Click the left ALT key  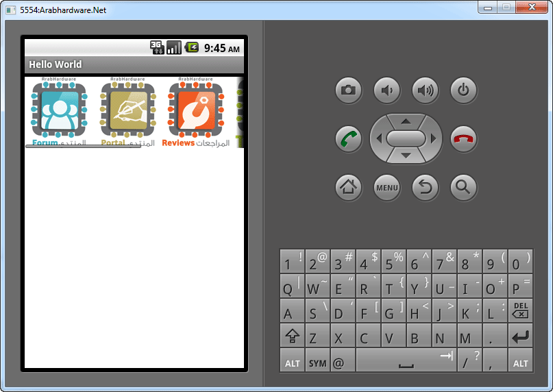click(x=293, y=360)
